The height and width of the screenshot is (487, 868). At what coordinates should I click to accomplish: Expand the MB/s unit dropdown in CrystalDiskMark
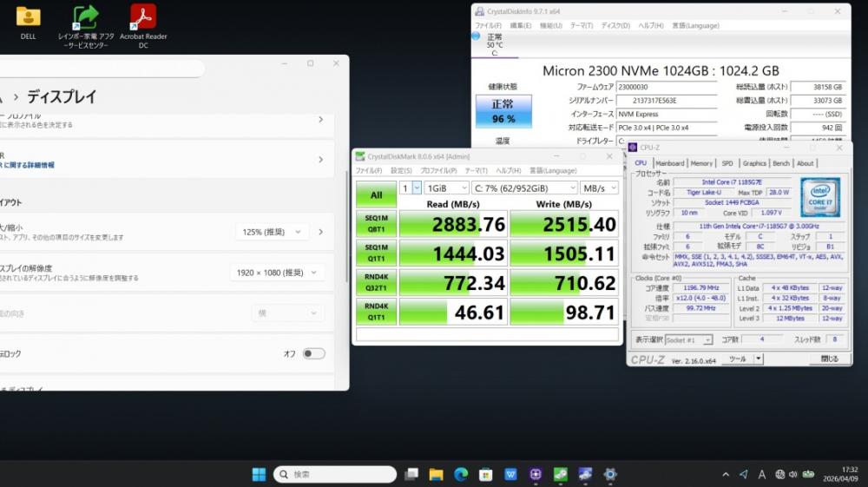[599, 188]
